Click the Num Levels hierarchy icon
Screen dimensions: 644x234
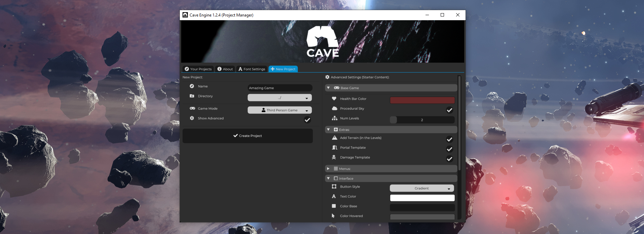coord(334,118)
